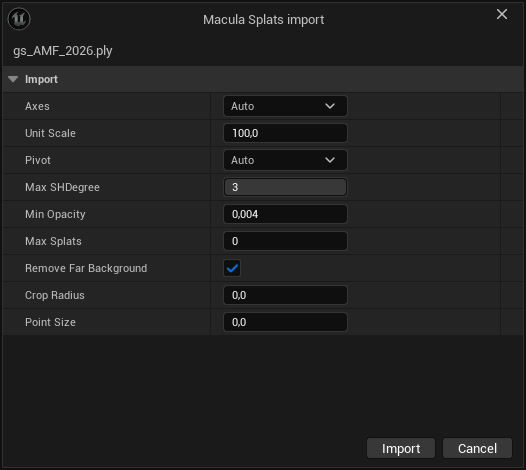Click the Macula Splats import title

pyautogui.click(x=264, y=19)
